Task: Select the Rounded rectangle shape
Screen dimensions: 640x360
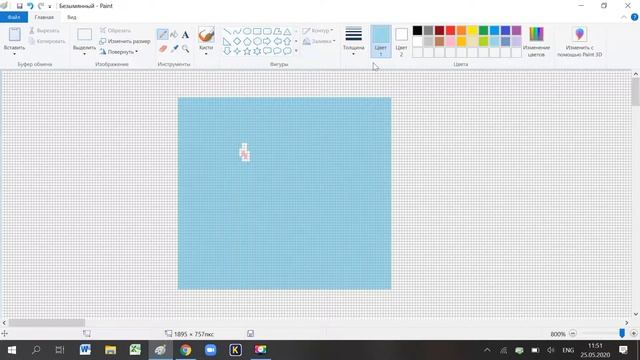Action: click(267, 31)
